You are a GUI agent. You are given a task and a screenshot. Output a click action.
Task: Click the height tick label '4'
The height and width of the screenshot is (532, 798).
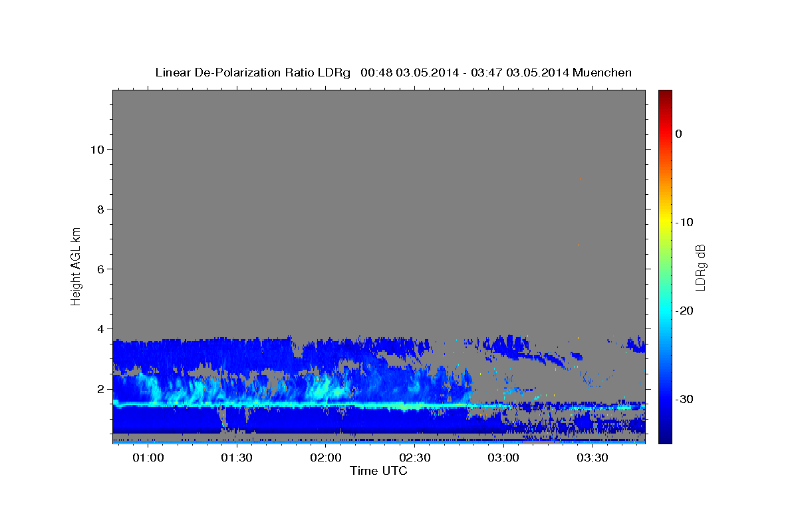(x=100, y=329)
